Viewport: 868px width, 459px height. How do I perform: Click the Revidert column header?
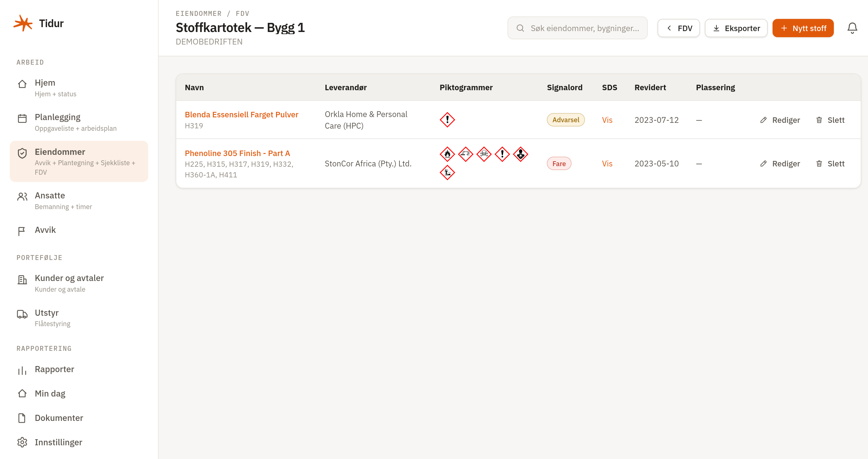(x=650, y=87)
